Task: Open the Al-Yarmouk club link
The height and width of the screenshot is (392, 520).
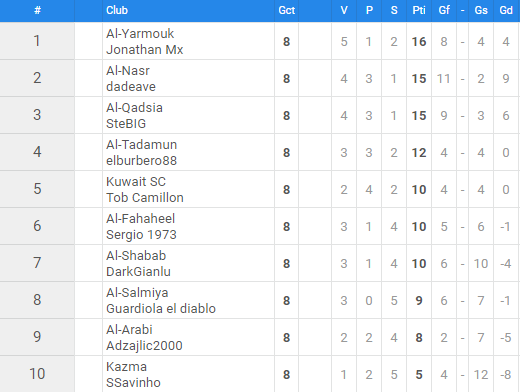Action: click(140, 34)
